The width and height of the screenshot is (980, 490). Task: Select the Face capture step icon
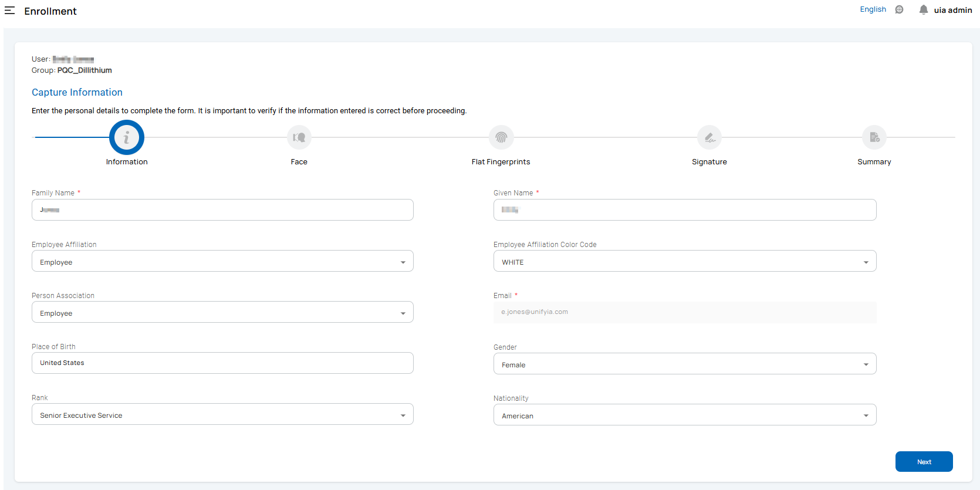click(x=299, y=137)
